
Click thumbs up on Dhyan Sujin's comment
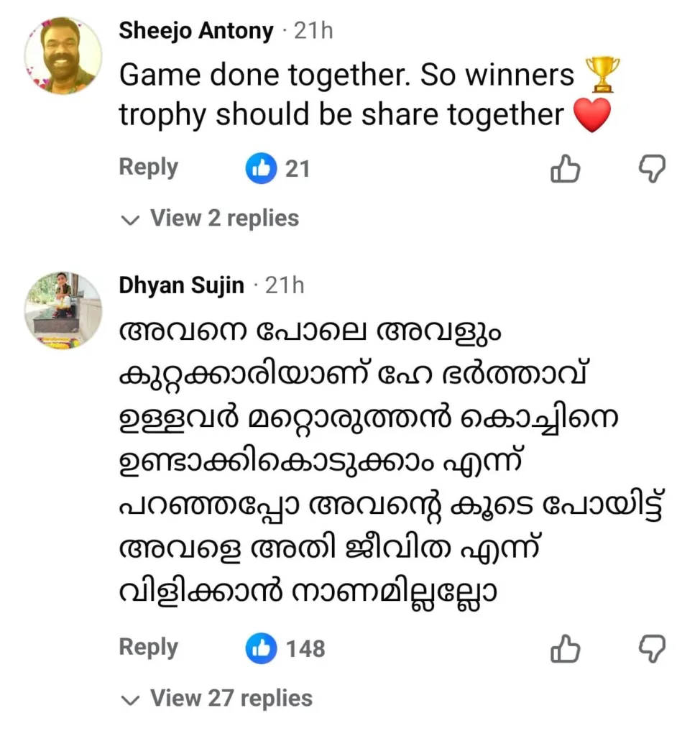pos(565,649)
